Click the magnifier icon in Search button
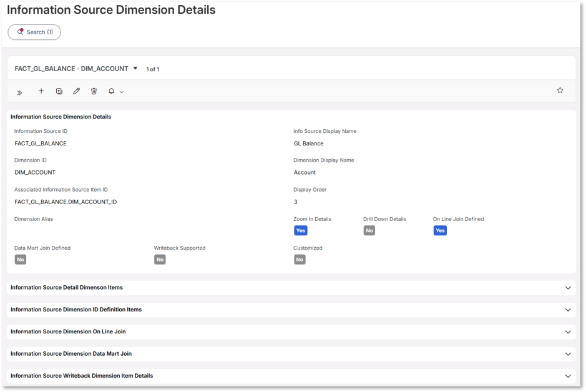This screenshot has height=392, width=586. click(x=20, y=32)
